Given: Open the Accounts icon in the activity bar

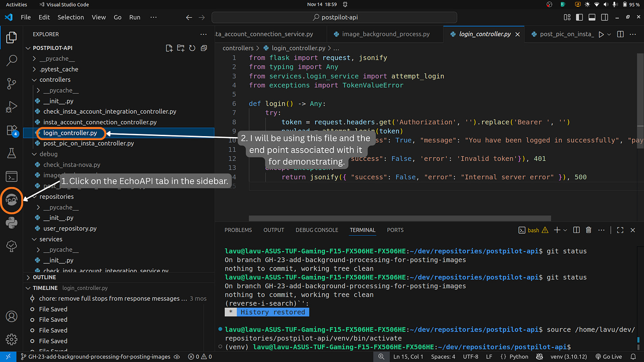Looking at the screenshot, I should [12, 316].
